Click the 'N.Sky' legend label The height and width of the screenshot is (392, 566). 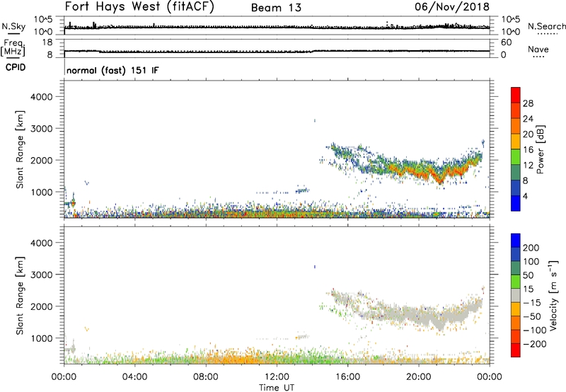tap(13, 26)
